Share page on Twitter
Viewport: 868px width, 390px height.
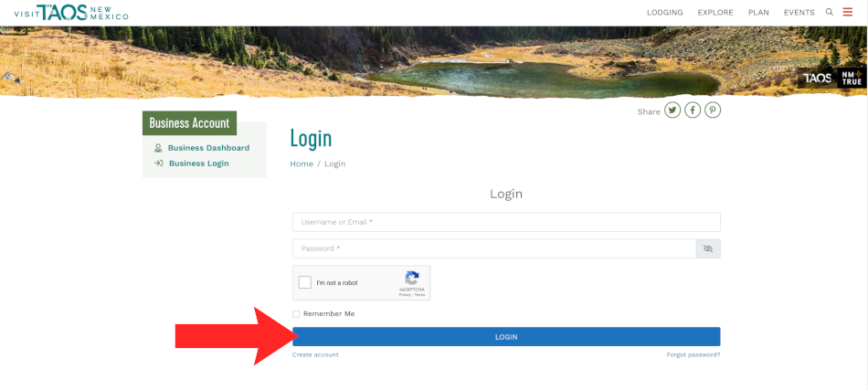pyautogui.click(x=672, y=111)
